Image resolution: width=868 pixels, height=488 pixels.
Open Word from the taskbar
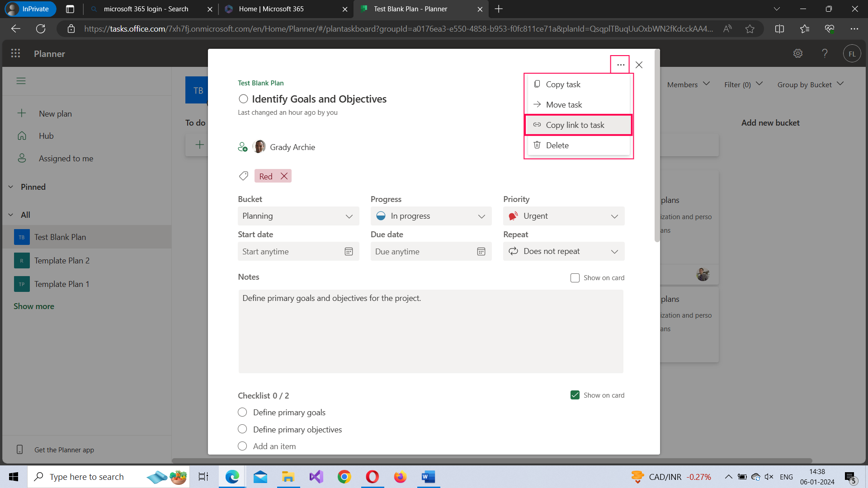pyautogui.click(x=428, y=477)
